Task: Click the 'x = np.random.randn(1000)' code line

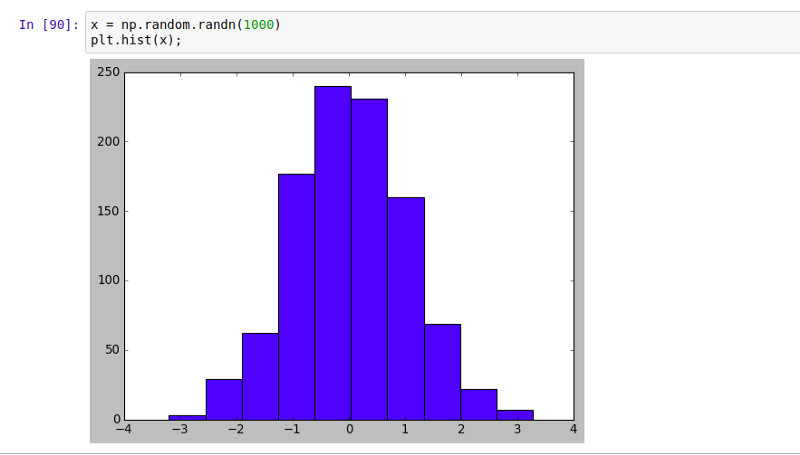Action: 186,24
